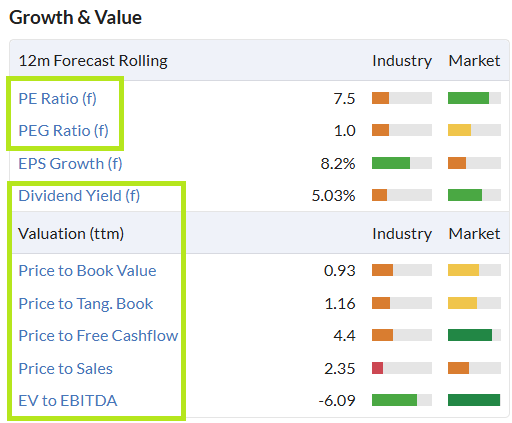The image size is (512, 423).
Task: Click the Growth & Value heading
Action: pyautogui.click(x=75, y=17)
